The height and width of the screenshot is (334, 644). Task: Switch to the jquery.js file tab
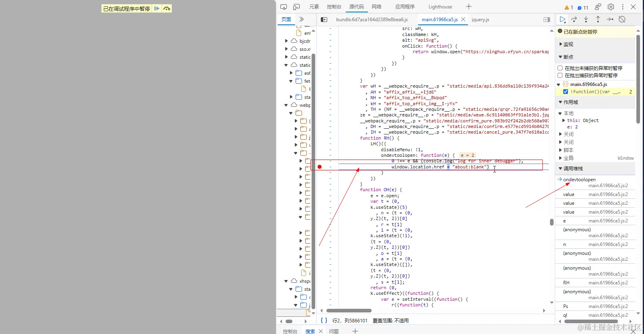click(480, 20)
